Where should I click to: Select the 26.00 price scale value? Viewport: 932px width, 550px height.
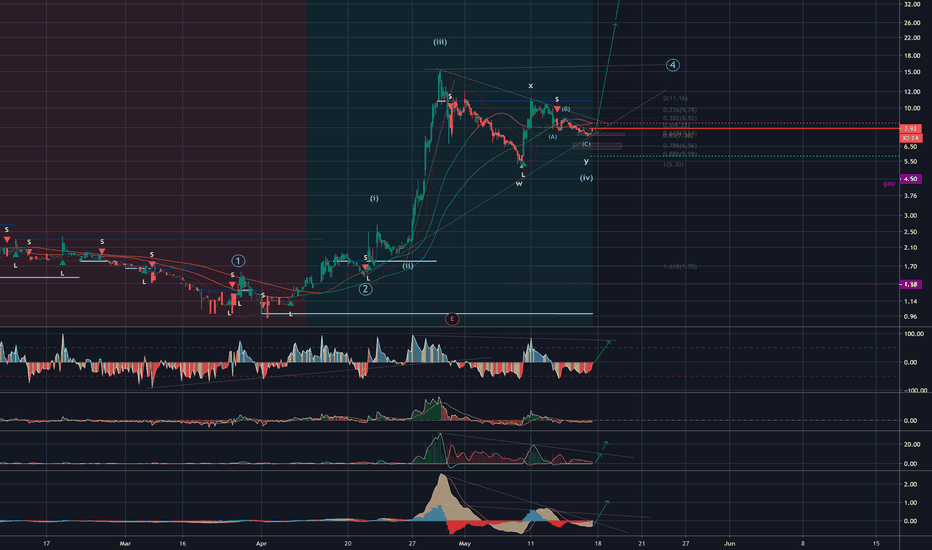(x=912, y=23)
